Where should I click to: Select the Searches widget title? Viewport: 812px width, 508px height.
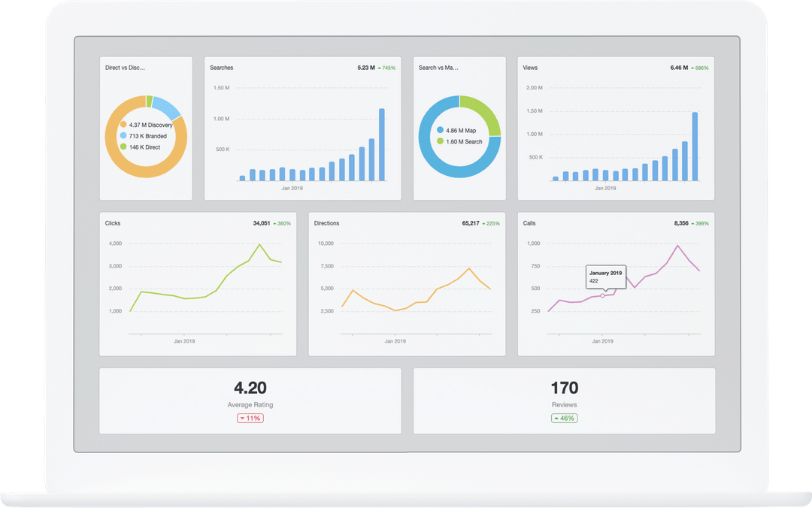point(222,68)
